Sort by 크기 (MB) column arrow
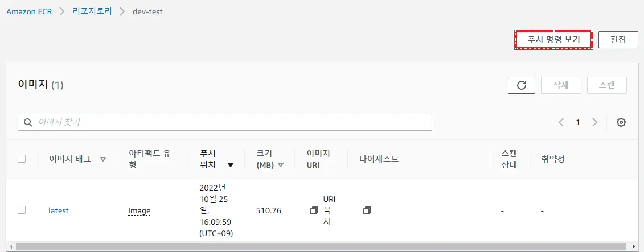The height and width of the screenshot is (252, 644). tap(281, 165)
